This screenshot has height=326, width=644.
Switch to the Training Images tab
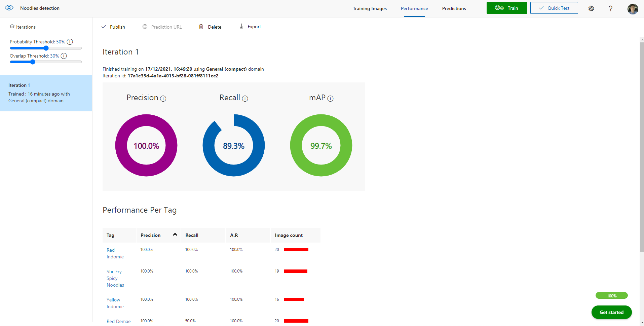click(x=370, y=8)
